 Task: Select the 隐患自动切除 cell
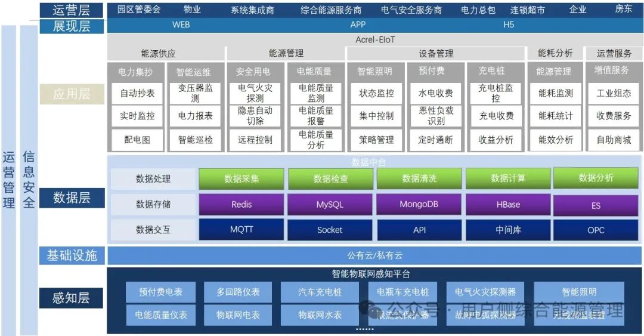tap(255, 116)
